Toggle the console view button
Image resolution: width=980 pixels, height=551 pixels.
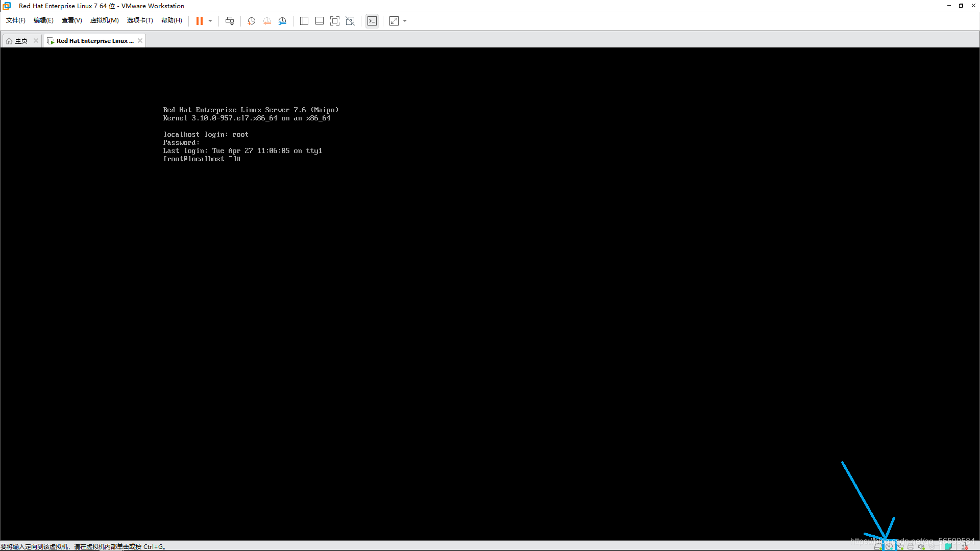tap(372, 21)
